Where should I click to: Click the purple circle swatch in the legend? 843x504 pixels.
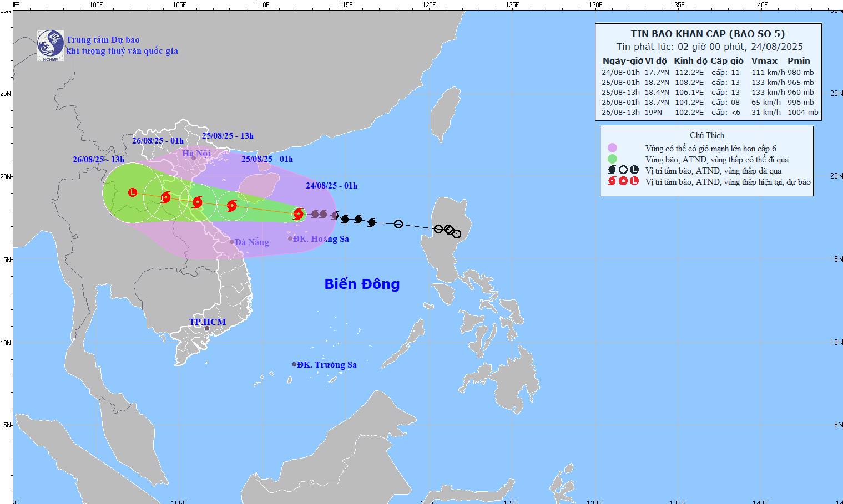(612, 148)
